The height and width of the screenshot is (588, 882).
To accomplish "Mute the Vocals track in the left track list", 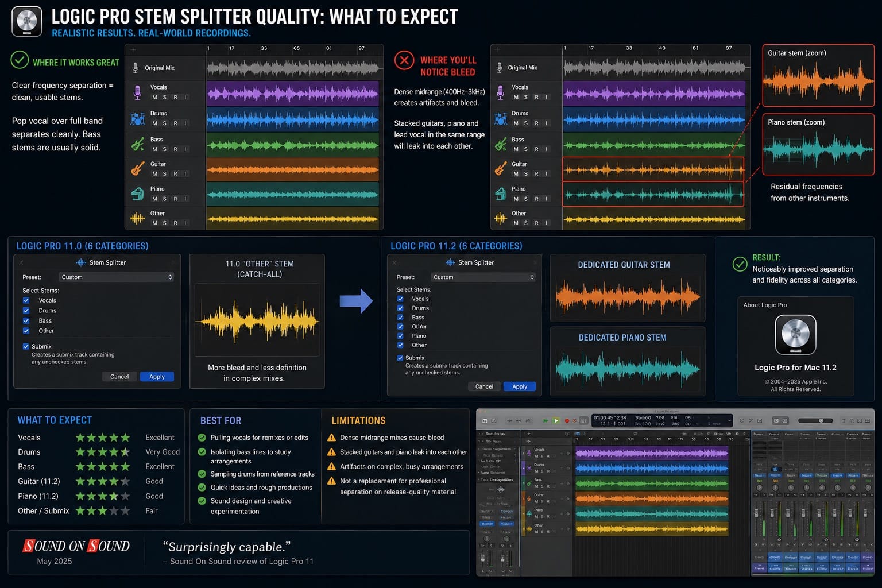I will click(x=154, y=97).
